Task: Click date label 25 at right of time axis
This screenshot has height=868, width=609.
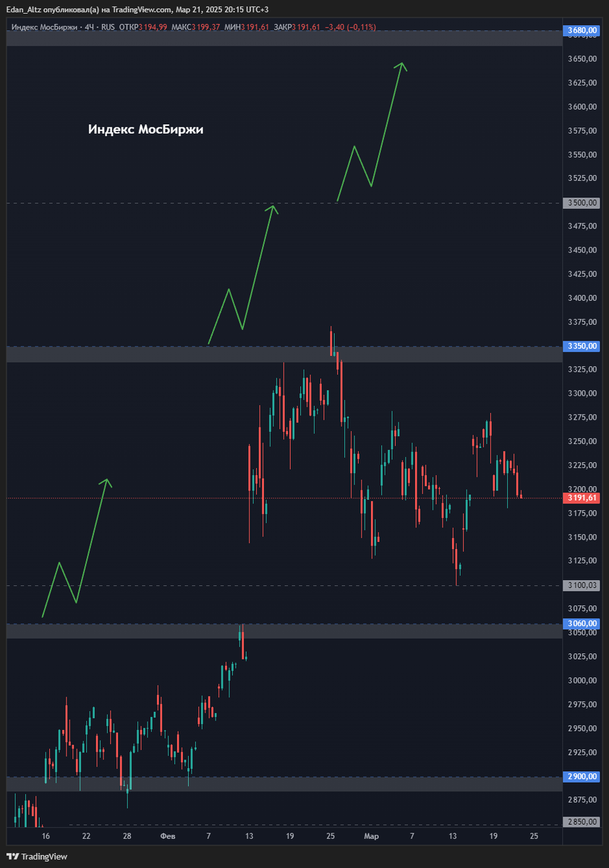Action: 534,837
